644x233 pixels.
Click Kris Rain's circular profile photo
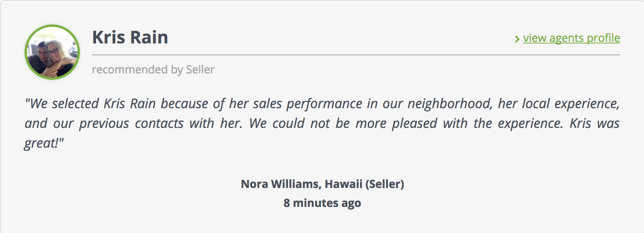pyautogui.click(x=52, y=52)
